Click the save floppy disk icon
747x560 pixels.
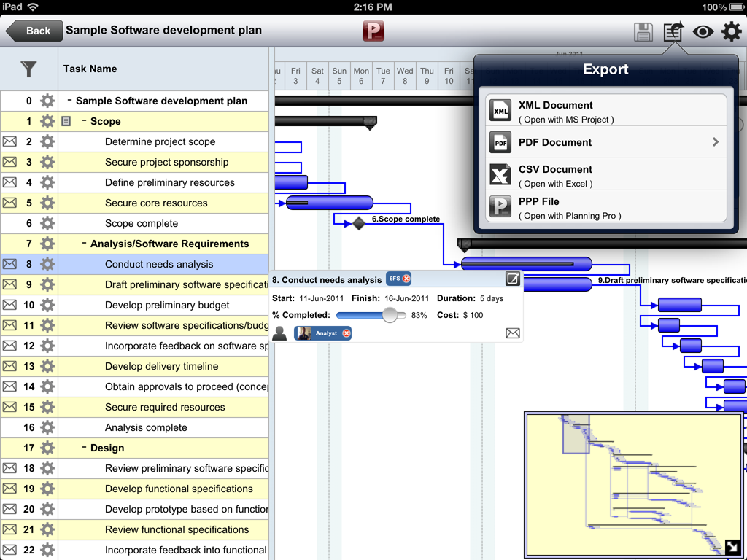pos(643,32)
